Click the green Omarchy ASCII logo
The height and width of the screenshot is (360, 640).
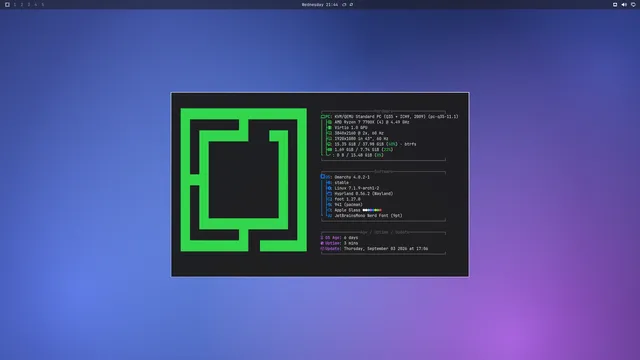click(244, 180)
